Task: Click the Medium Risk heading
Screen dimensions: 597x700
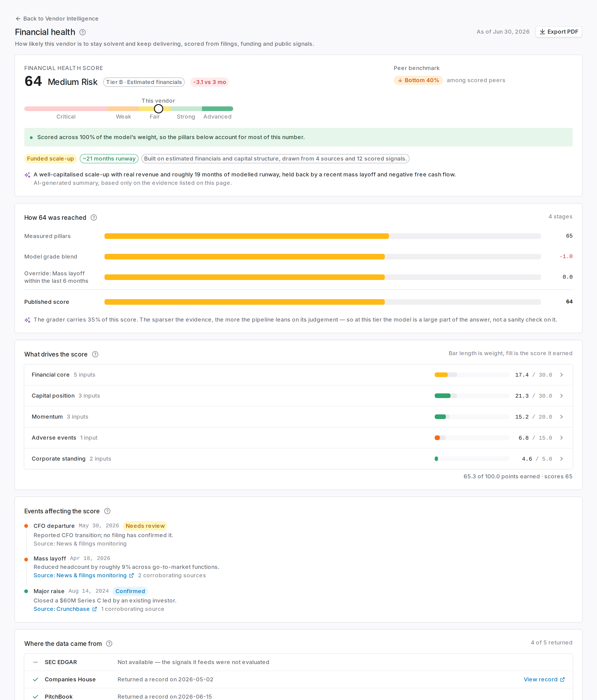Action: [x=73, y=82]
